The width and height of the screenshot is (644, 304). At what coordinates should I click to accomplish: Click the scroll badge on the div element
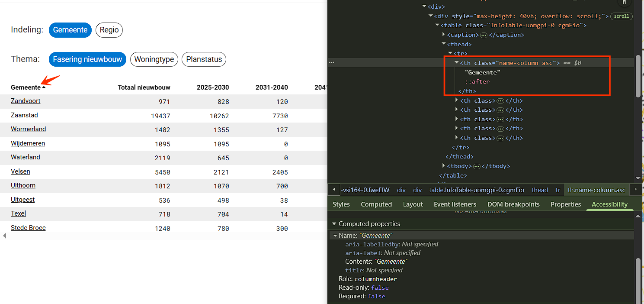(x=622, y=16)
